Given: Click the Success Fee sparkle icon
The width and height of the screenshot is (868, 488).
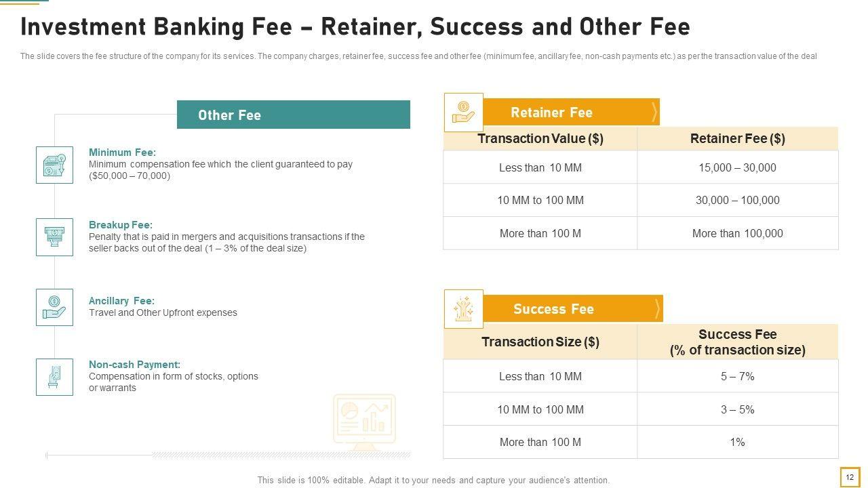Looking at the screenshot, I should pyautogui.click(x=463, y=309).
